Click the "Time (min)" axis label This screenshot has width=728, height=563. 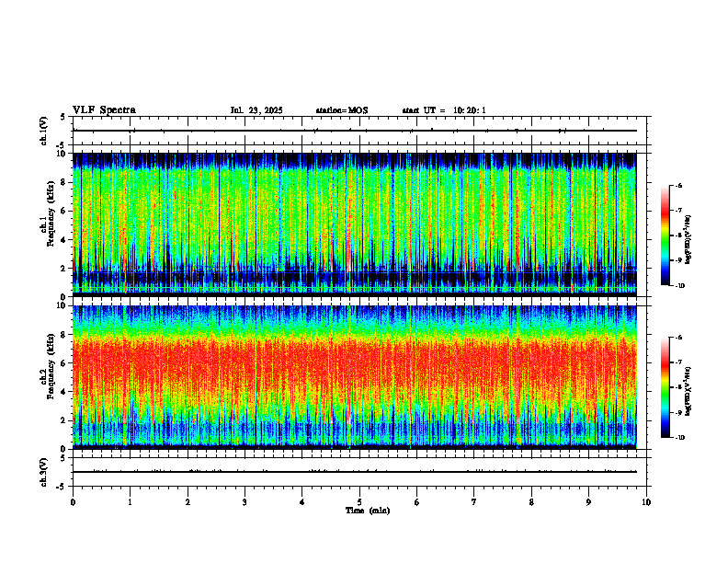click(368, 511)
